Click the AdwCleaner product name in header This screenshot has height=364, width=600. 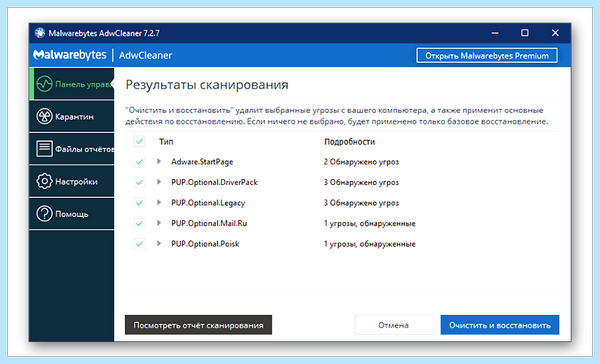[145, 55]
